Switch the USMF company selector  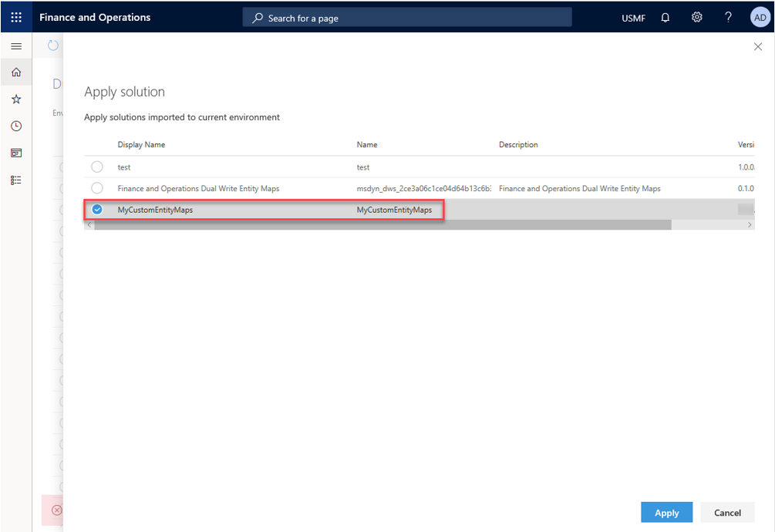[x=633, y=19]
